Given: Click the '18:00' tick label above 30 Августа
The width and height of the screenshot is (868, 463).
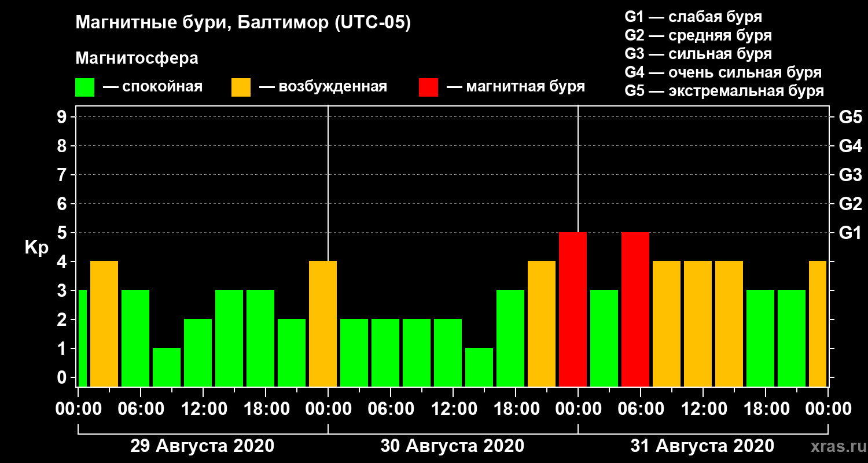Looking at the screenshot, I should [516, 409].
